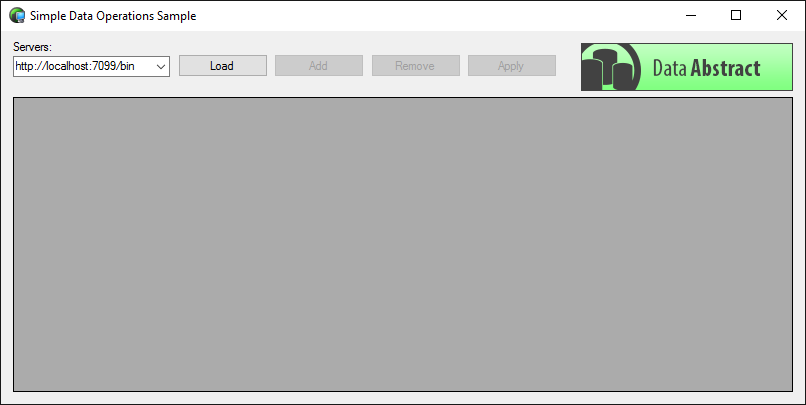Viewport: 806px width, 405px height.
Task: Click the window title text
Action: (113, 16)
